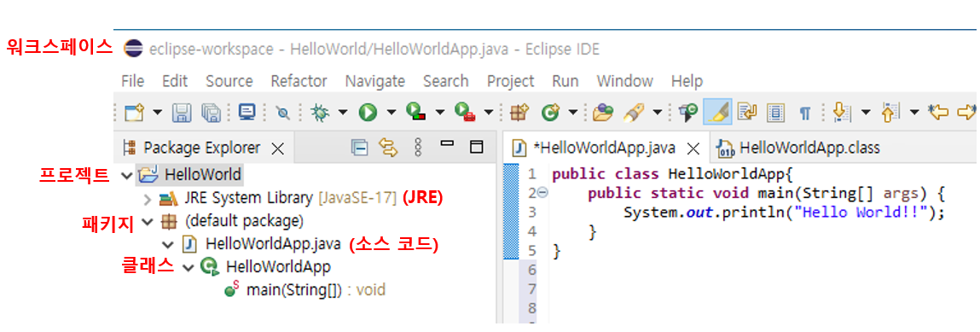
Task: Open the Project menu
Action: pos(511,81)
